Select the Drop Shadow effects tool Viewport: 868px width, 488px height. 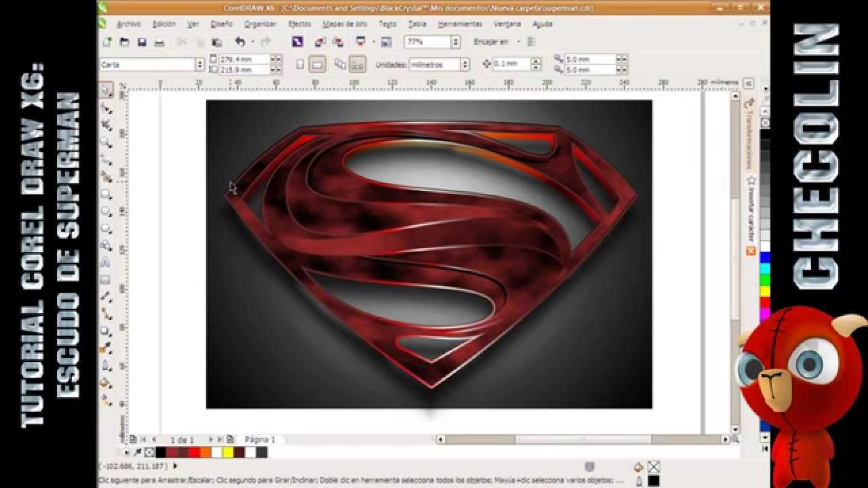coord(106,331)
